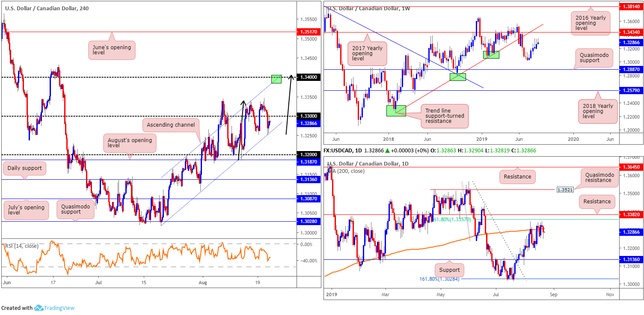644x315 pixels.
Task: Click the 161.80%(1.30284) Fibonacci label
Action: click(x=439, y=279)
